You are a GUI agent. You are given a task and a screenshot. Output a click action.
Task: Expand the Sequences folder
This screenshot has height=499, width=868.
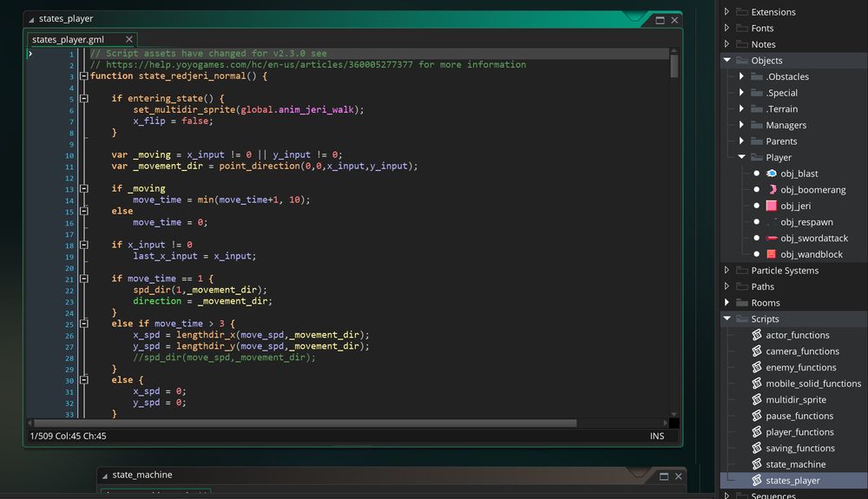point(727,496)
